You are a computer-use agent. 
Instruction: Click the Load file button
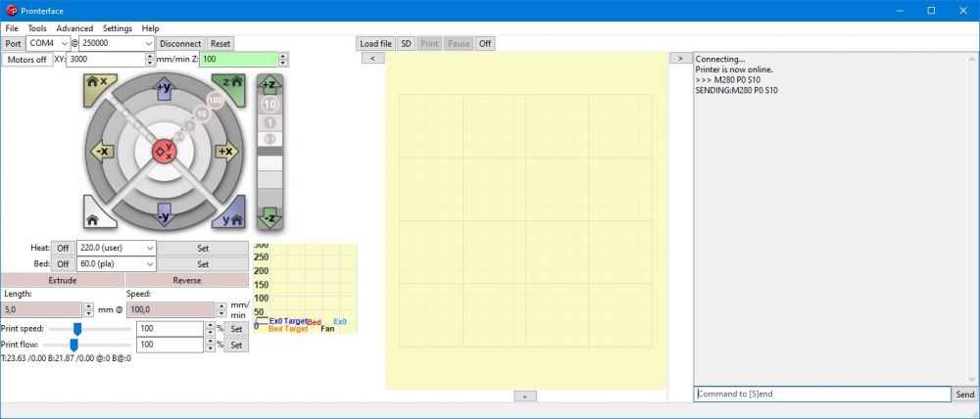coord(375,44)
